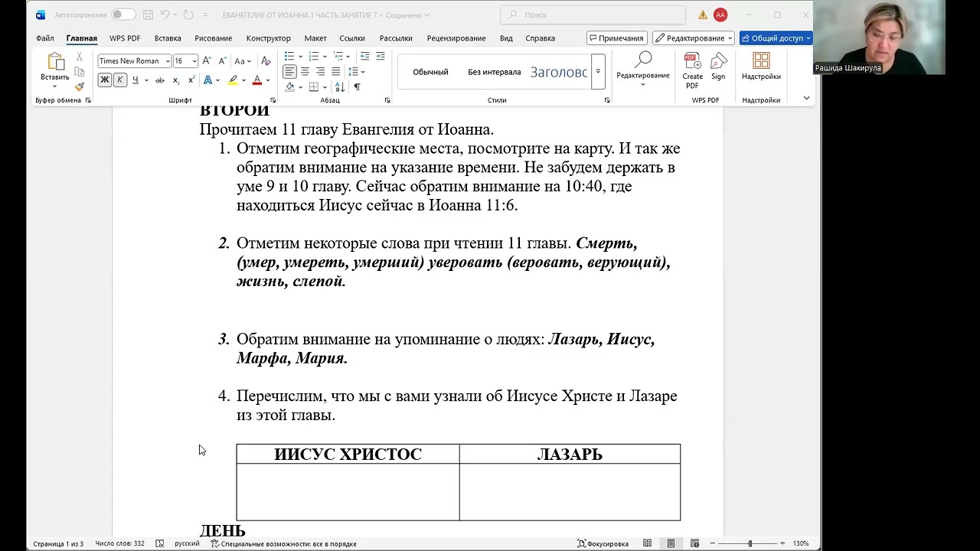Viewport: 980px width, 551px height.
Task: Decrease font size with the smaller A icon
Action: coord(222,61)
